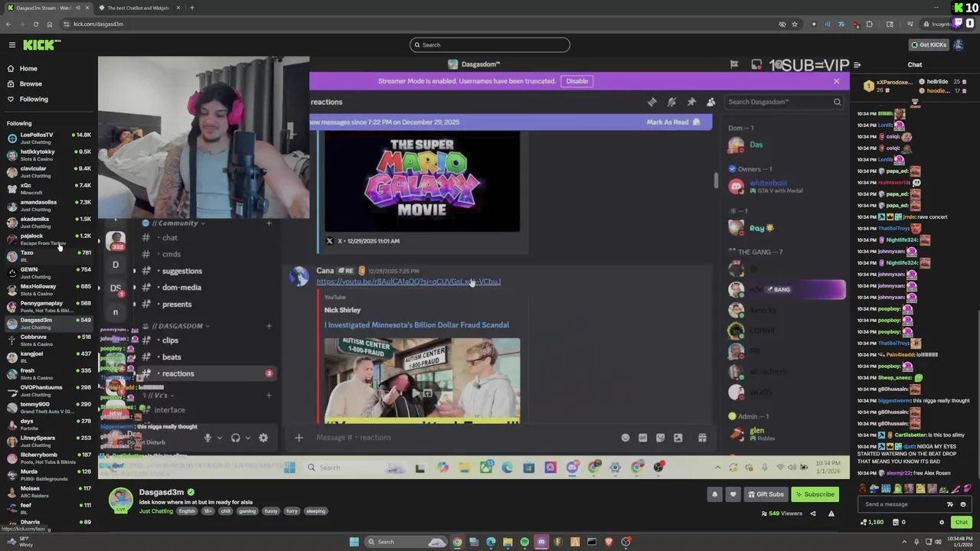Click Gift Subs button

766,494
